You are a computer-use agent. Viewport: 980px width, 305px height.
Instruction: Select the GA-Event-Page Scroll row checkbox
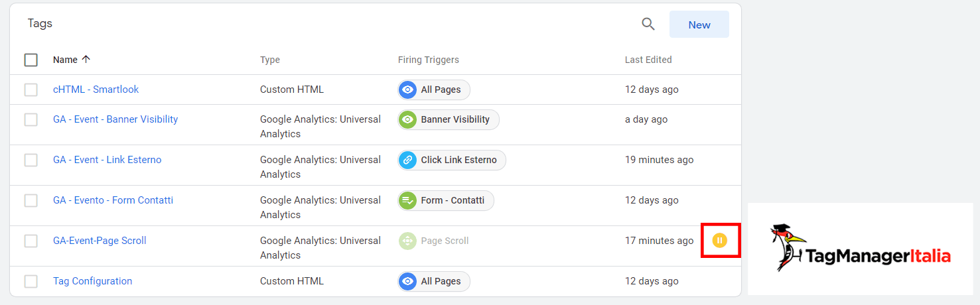31,241
